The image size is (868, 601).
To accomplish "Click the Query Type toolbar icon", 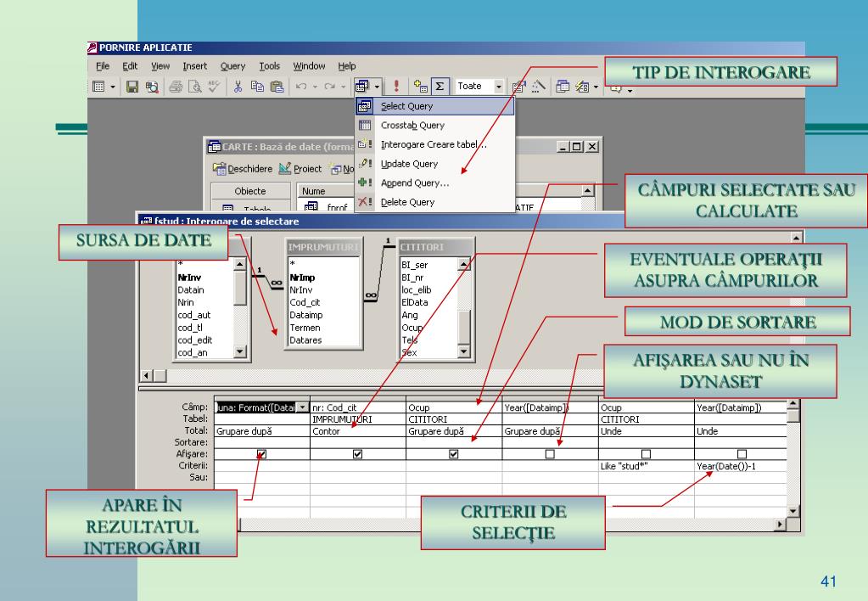I will 362,87.
